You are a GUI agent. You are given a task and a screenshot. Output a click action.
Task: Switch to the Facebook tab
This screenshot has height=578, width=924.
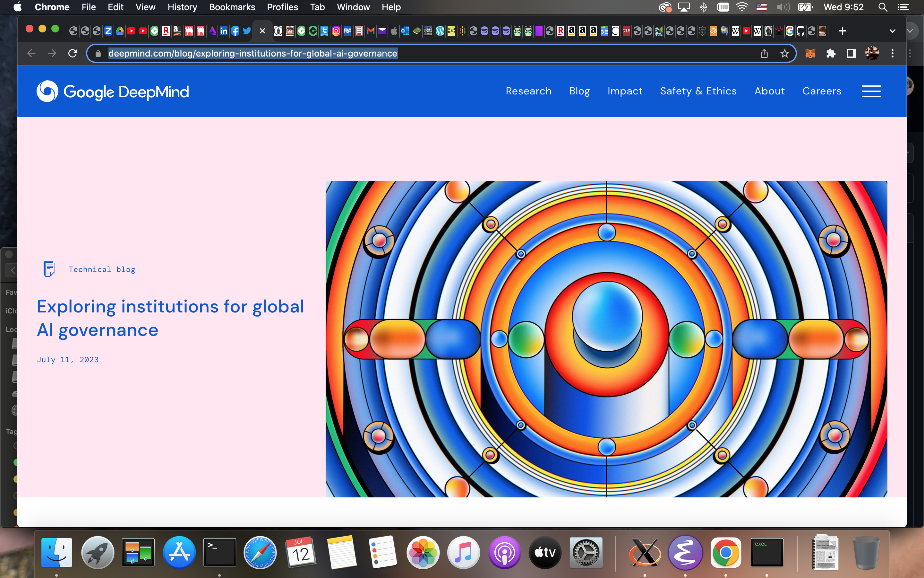[x=235, y=31]
